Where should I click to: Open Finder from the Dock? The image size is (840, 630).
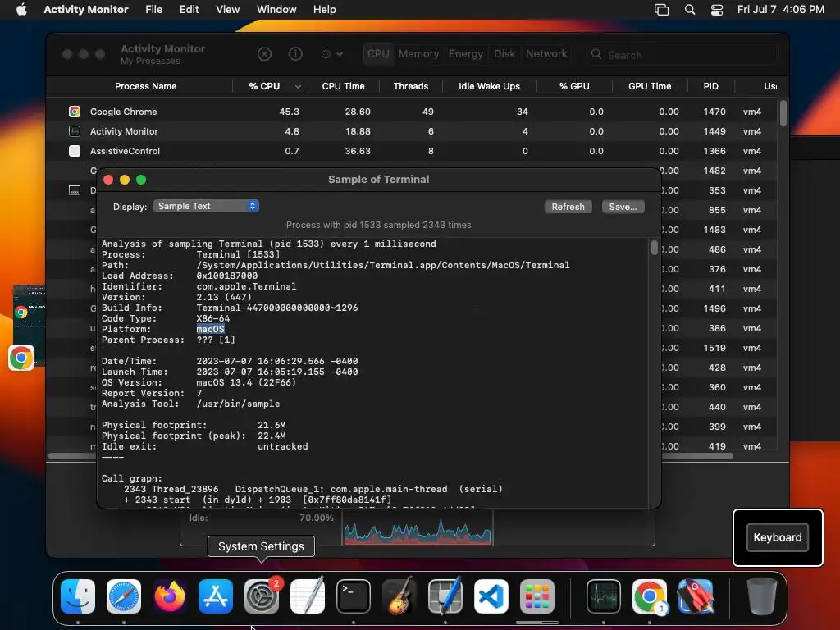[x=78, y=596]
